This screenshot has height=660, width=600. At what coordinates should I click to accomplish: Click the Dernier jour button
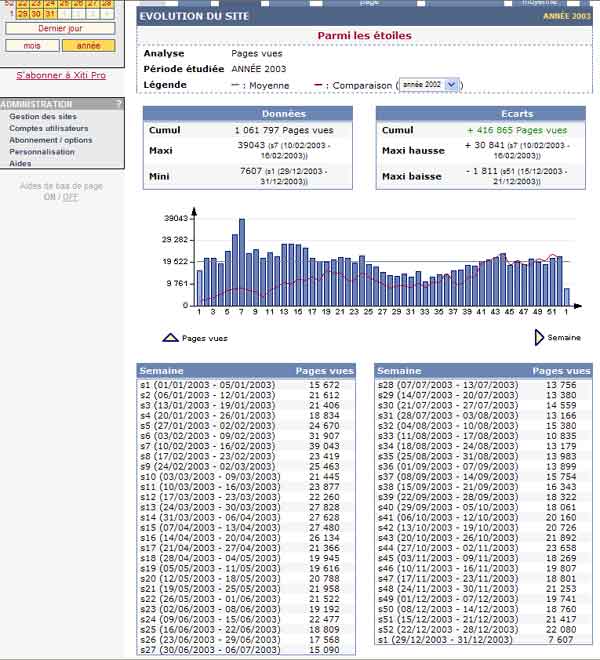tap(60, 29)
